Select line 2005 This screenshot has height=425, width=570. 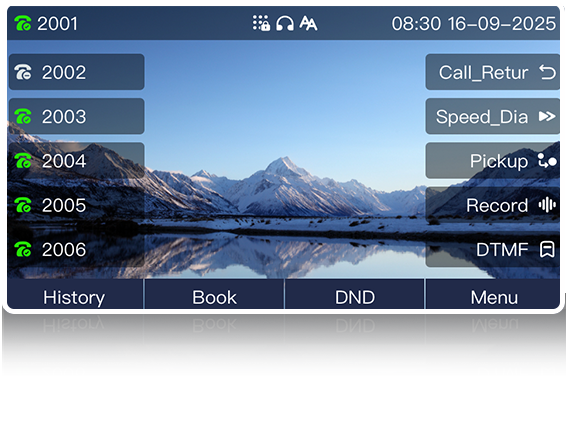click(77, 205)
